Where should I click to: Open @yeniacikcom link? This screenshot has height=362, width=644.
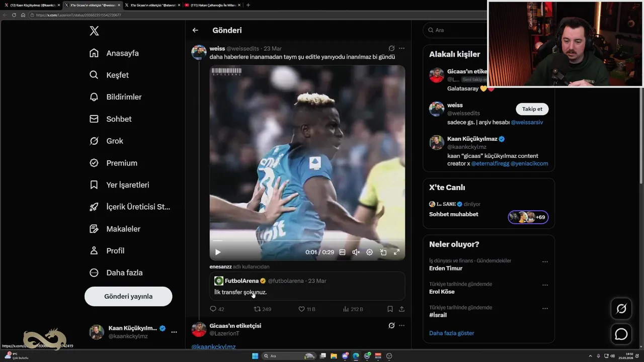point(529,163)
